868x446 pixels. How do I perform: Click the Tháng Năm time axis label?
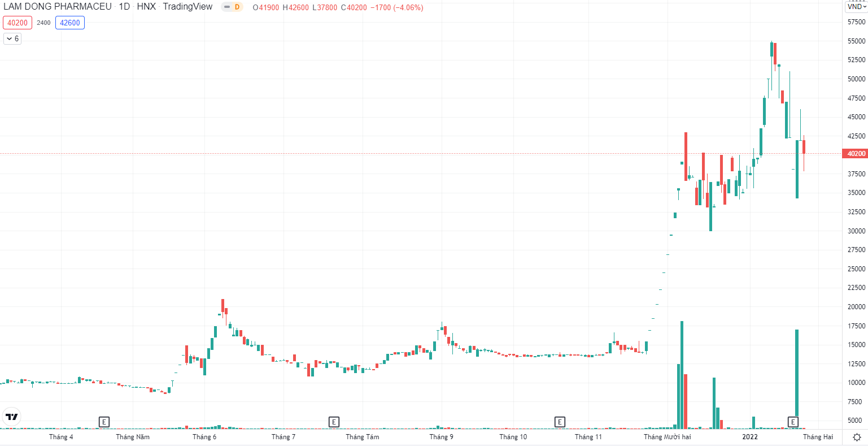coord(133,437)
